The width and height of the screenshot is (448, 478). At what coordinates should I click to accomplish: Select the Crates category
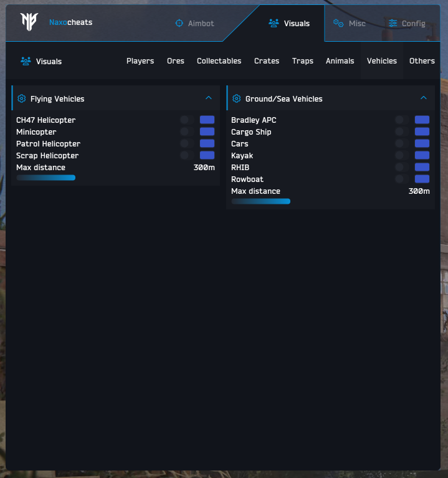pos(267,61)
